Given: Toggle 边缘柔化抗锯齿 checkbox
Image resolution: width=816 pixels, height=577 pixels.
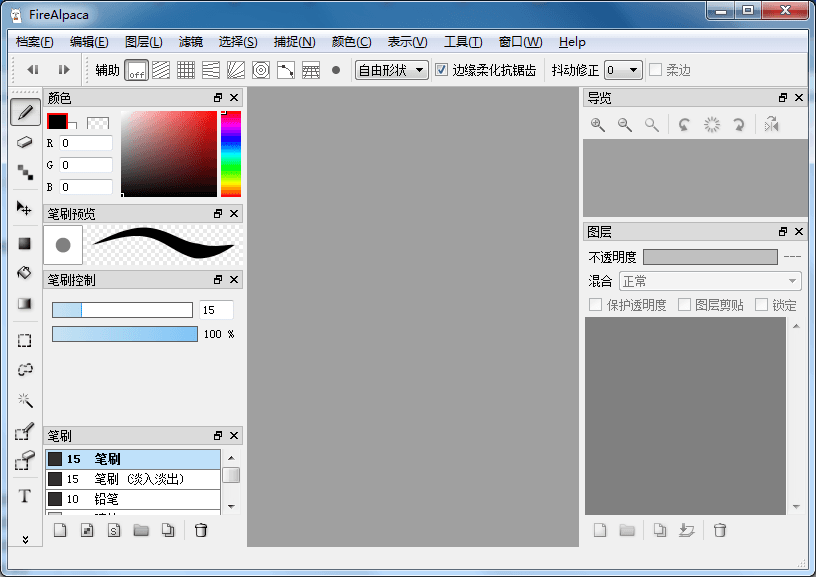Looking at the screenshot, I should click(x=441, y=69).
